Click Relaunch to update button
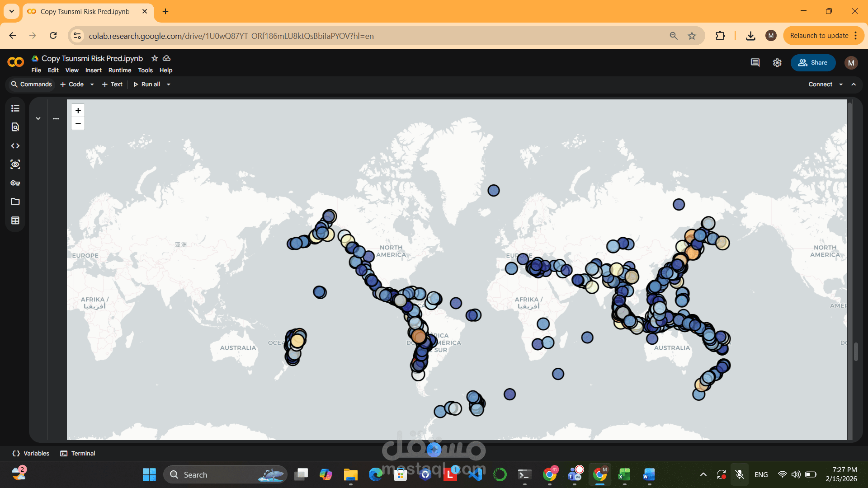This screenshot has height=488, width=868. pyautogui.click(x=819, y=36)
